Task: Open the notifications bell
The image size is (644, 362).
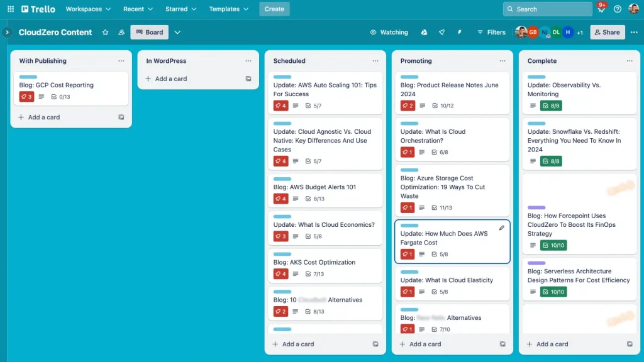Action: [601, 8]
